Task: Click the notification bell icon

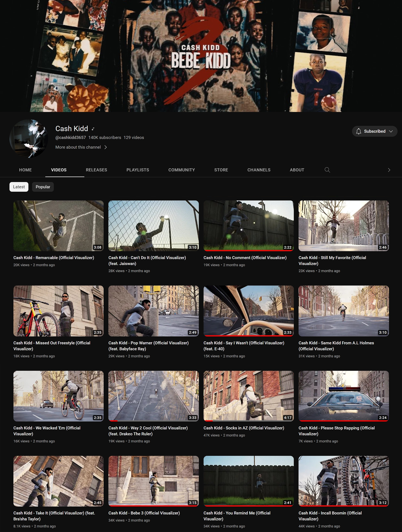Action: [358, 131]
